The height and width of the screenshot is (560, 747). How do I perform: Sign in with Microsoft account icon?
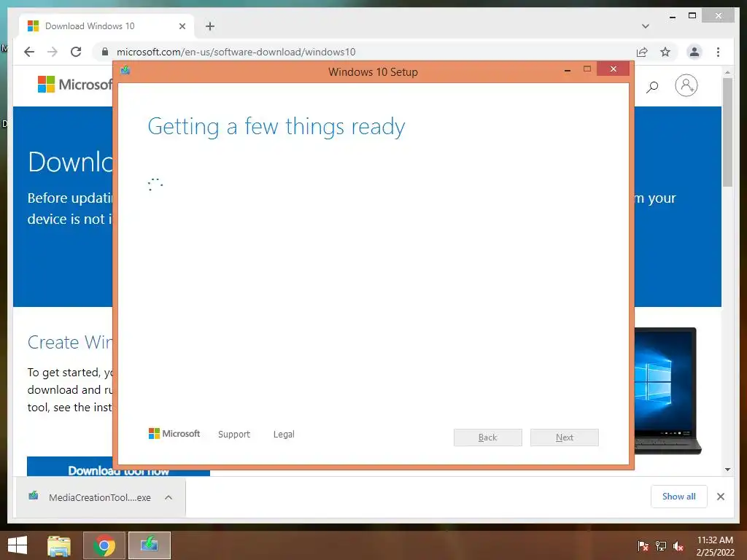point(686,86)
